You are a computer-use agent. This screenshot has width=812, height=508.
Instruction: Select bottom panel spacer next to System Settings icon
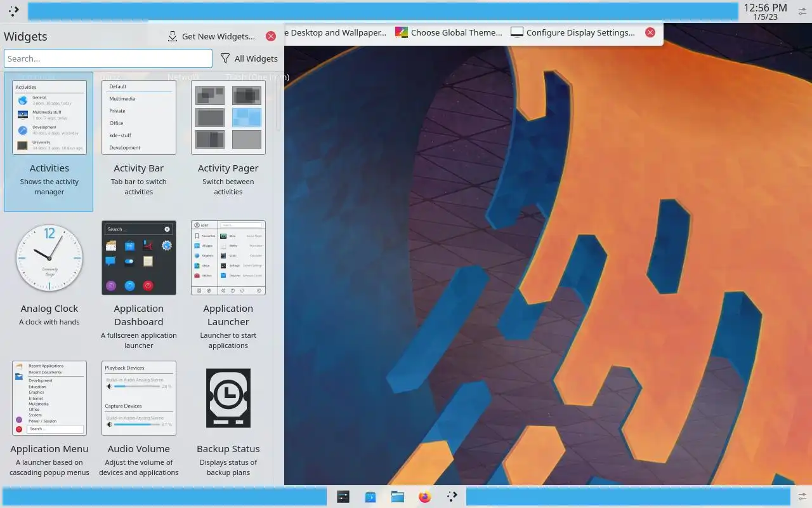(x=164, y=497)
